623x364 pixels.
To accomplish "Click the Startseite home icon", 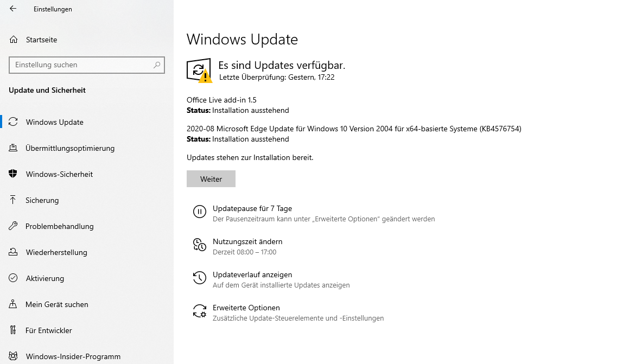I will (x=14, y=40).
